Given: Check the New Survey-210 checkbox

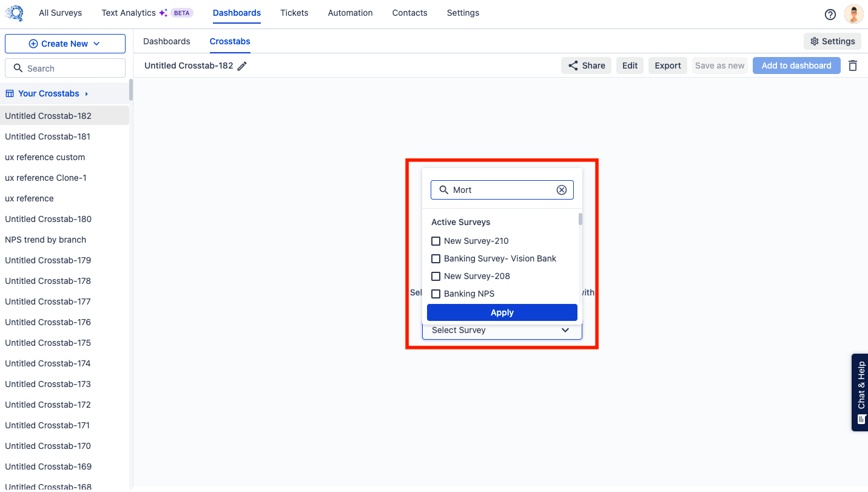Looking at the screenshot, I should tap(436, 241).
